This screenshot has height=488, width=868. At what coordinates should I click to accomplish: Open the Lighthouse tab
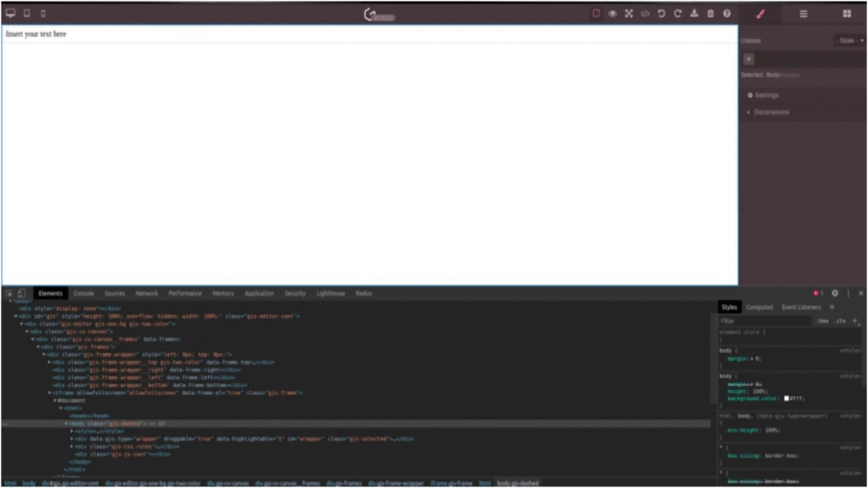pyautogui.click(x=330, y=293)
